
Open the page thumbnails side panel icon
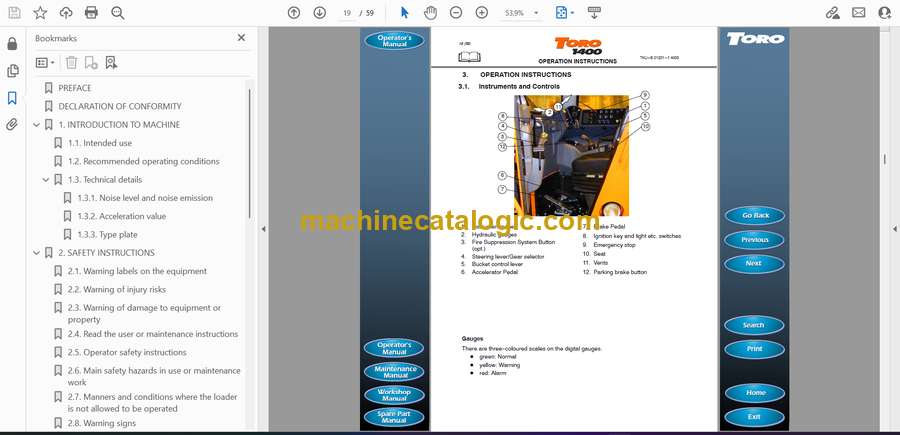coord(12,71)
